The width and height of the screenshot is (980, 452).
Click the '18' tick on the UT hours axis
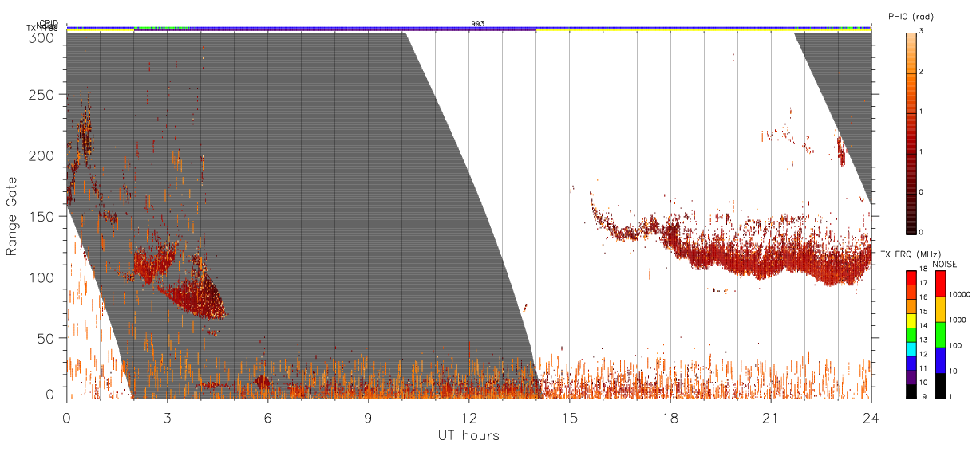coord(670,417)
